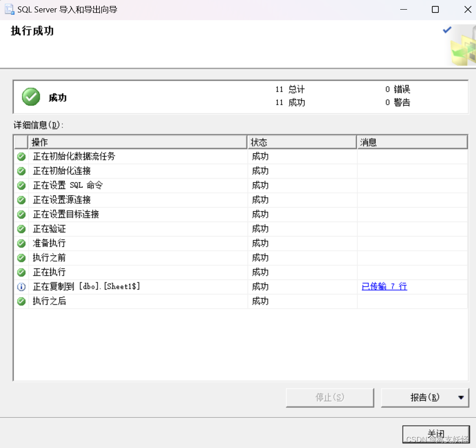476x448 pixels.
Task: Maximize the wizard window
Action: (435, 9)
